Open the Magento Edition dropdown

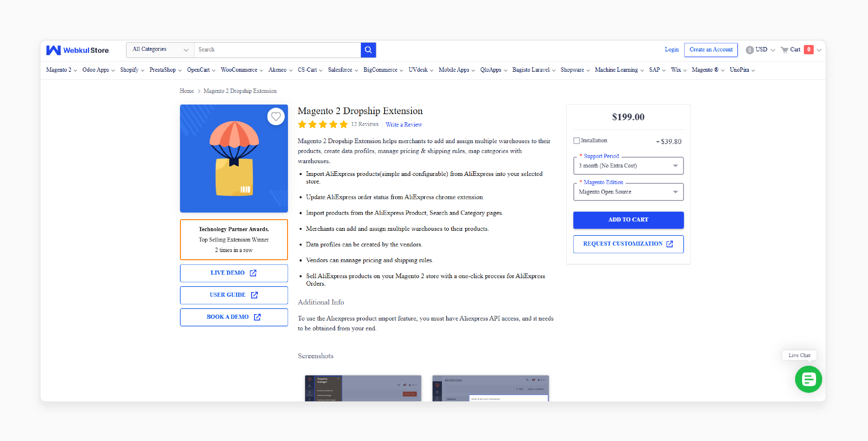pos(628,192)
